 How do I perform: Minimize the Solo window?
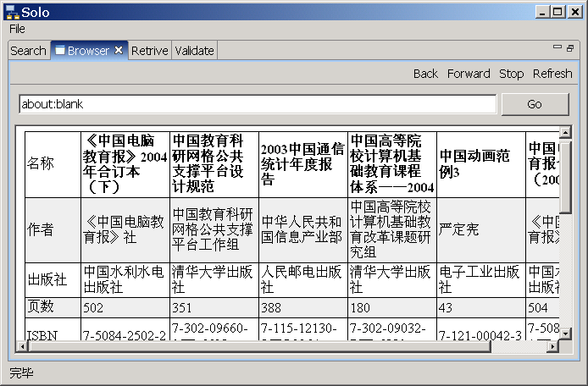[542, 13]
